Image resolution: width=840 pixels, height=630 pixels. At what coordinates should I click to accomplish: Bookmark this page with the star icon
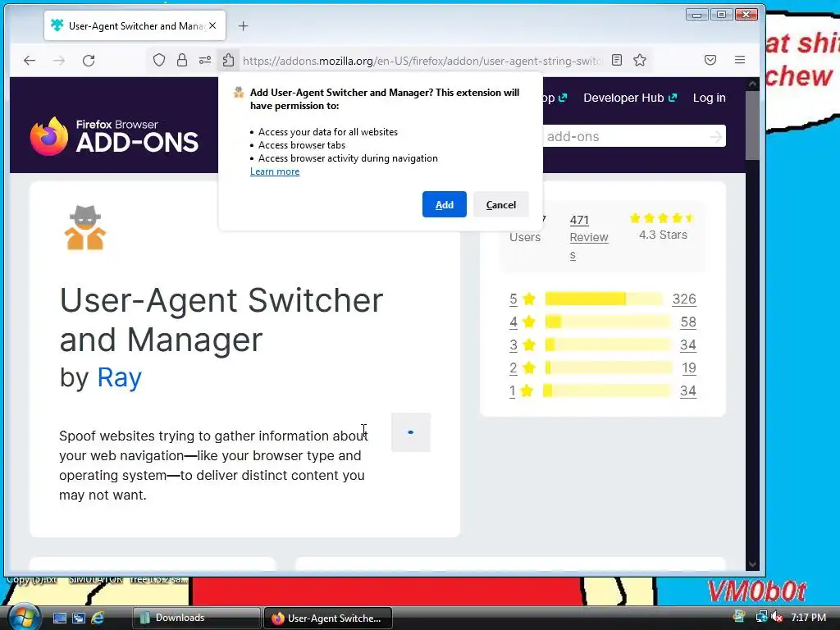pyautogui.click(x=640, y=60)
